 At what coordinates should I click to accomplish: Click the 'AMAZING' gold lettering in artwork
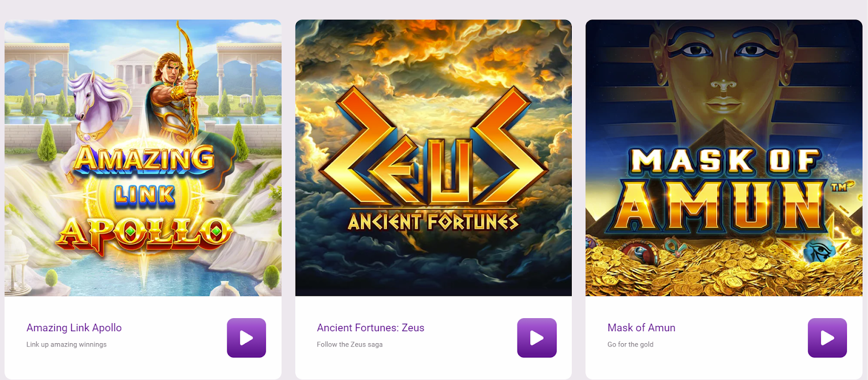point(144,159)
